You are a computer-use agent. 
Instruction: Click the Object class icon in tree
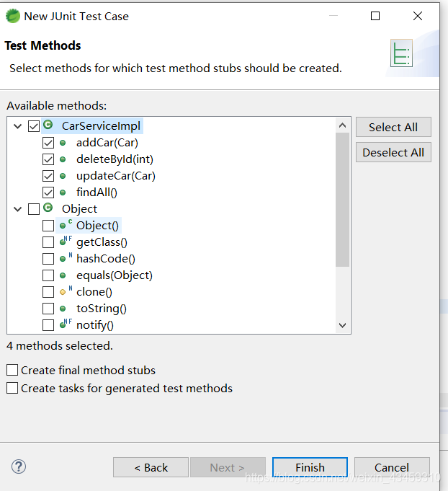coord(48,208)
